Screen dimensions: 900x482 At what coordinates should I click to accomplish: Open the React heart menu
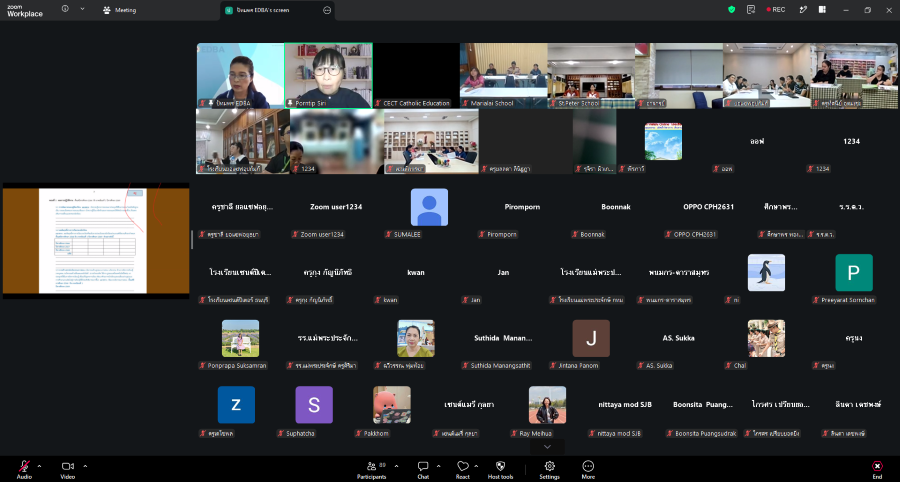point(463,469)
